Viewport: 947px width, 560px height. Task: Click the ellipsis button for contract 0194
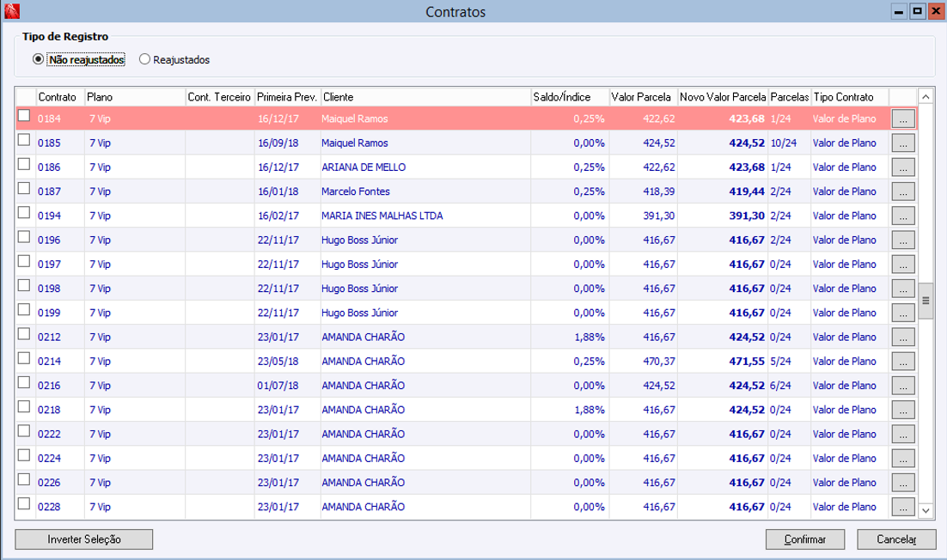(903, 216)
